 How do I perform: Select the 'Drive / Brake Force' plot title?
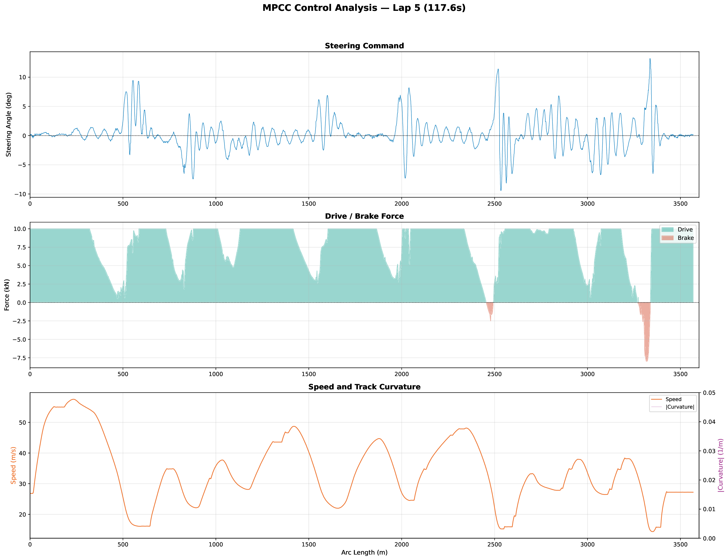pos(364,216)
